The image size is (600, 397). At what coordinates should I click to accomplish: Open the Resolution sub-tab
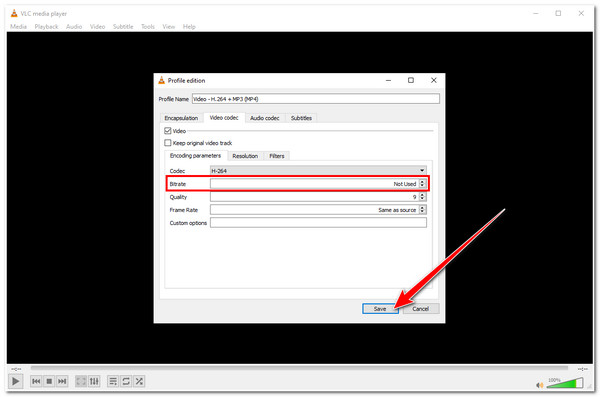(x=245, y=156)
